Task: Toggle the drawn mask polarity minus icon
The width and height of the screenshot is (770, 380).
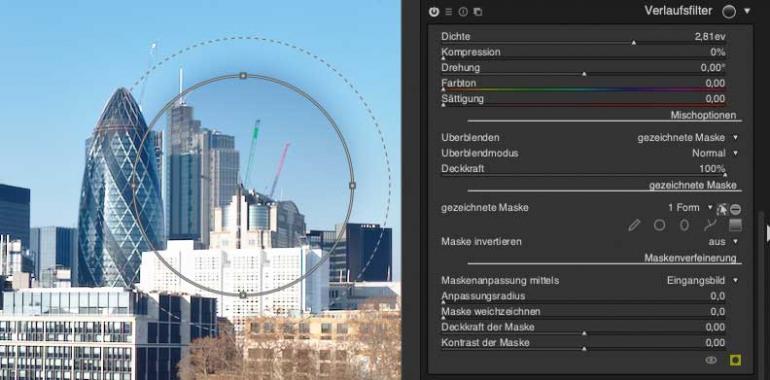Action: tap(735, 209)
